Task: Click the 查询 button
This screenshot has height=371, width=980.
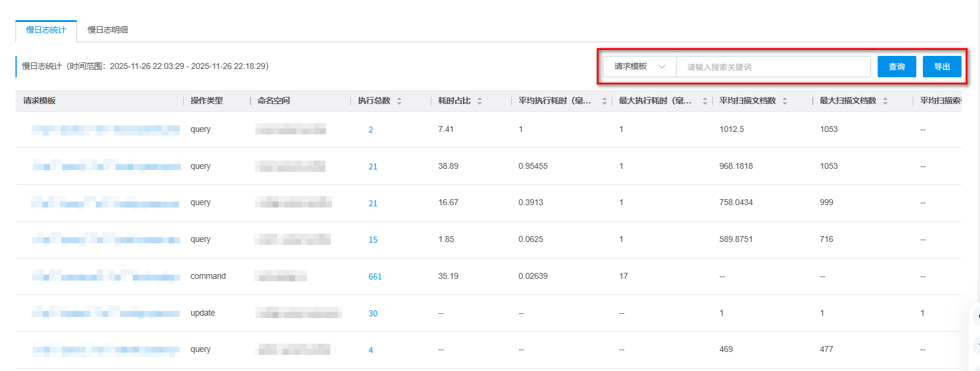Action: point(896,67)
